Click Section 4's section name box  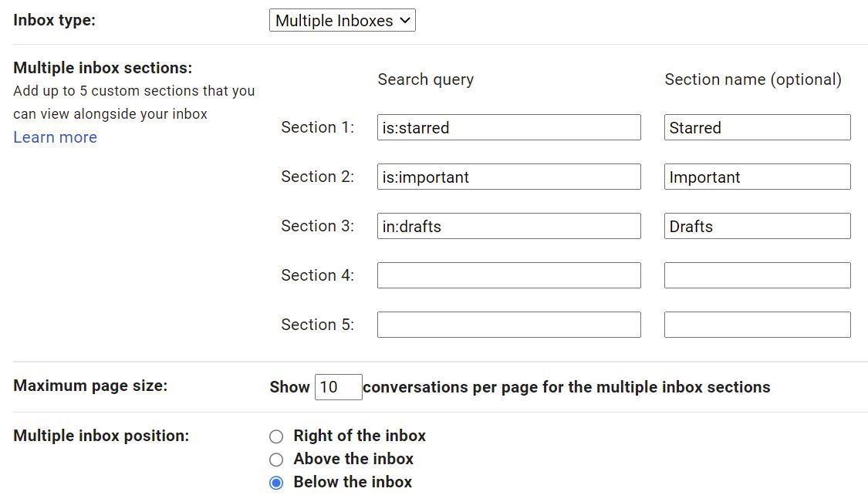757,275
